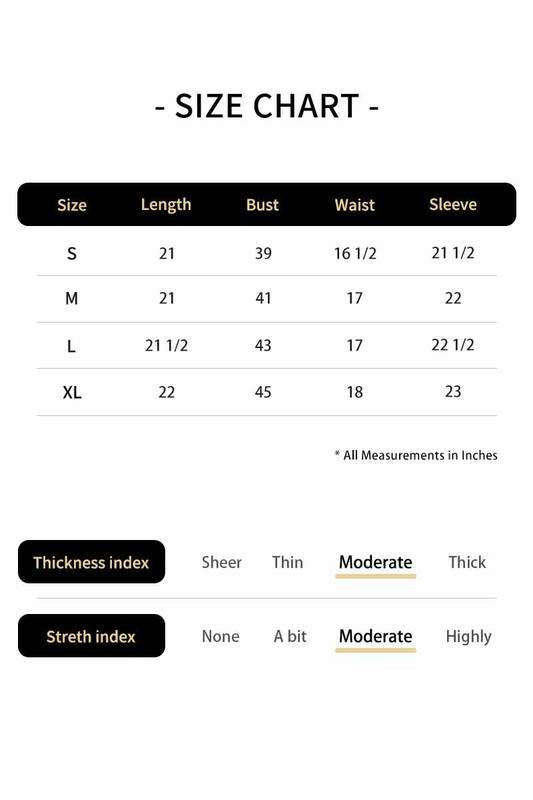The width and height of the screenshot is (533, 800).
Task: Click the Bust column header
Action: point(263,205)
